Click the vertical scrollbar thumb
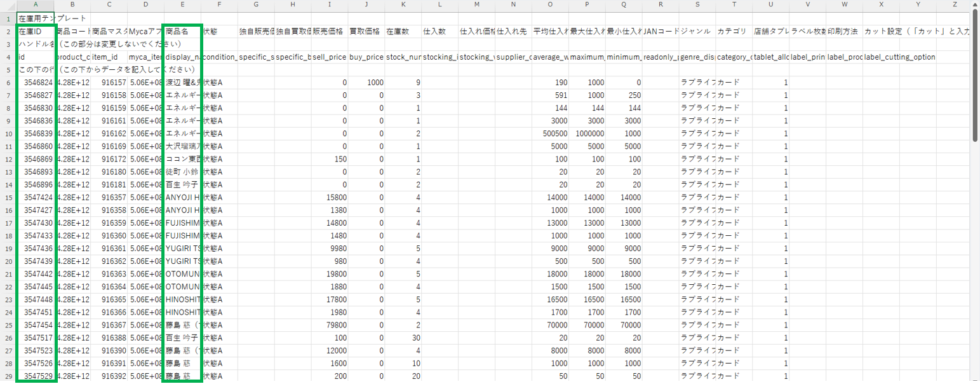Viewport: 980px width, 384px height. (975, 76)
